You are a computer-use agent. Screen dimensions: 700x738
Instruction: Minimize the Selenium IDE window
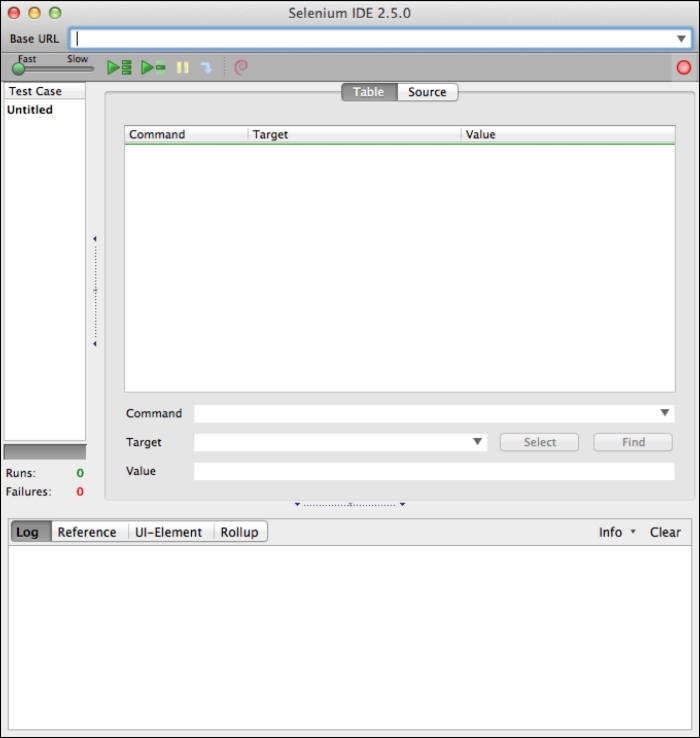[34, 13]
